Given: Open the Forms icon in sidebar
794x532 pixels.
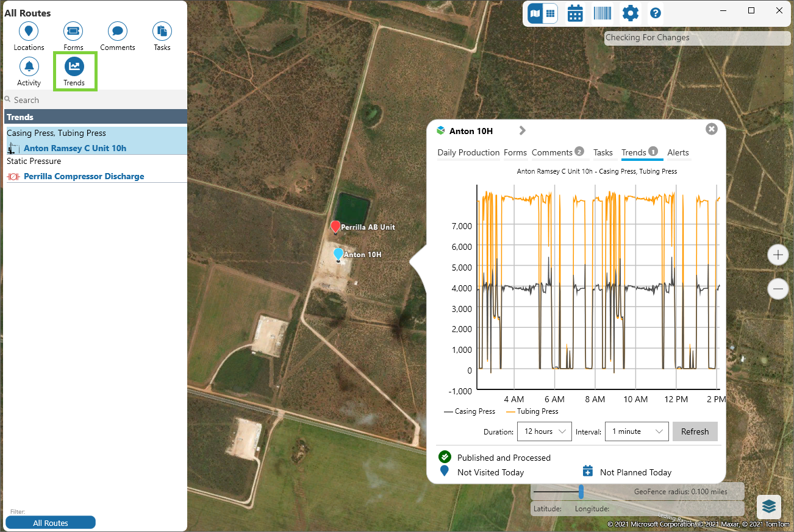Looking at the screenshot, I should [73, 31].
